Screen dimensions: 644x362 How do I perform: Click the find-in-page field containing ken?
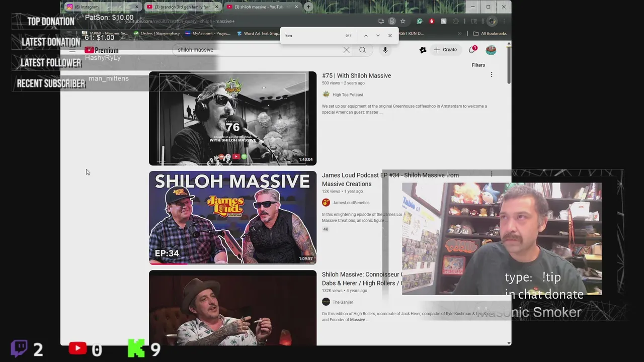click(x=312, y=36)
